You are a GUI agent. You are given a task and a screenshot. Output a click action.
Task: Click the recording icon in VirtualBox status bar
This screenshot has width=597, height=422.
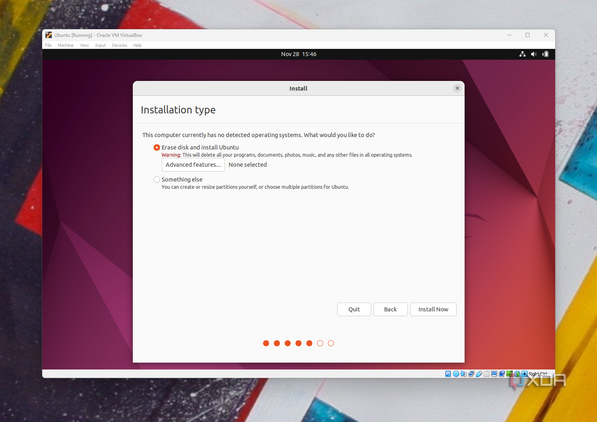[x=502, y=374]
